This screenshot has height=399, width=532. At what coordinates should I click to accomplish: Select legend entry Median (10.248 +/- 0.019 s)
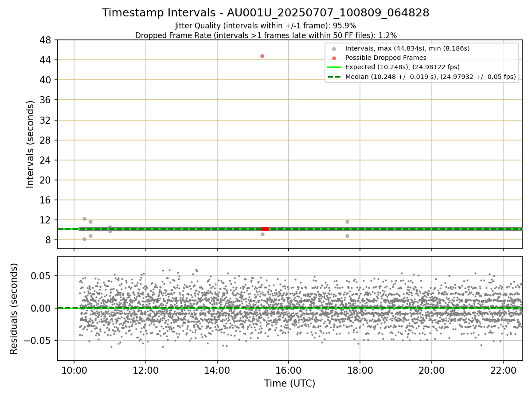tap(430, 77)
